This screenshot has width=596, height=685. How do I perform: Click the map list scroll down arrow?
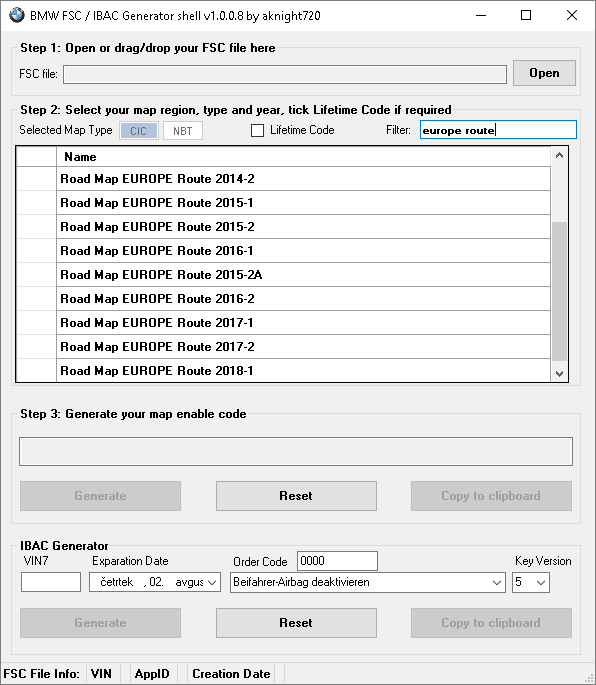559,374
